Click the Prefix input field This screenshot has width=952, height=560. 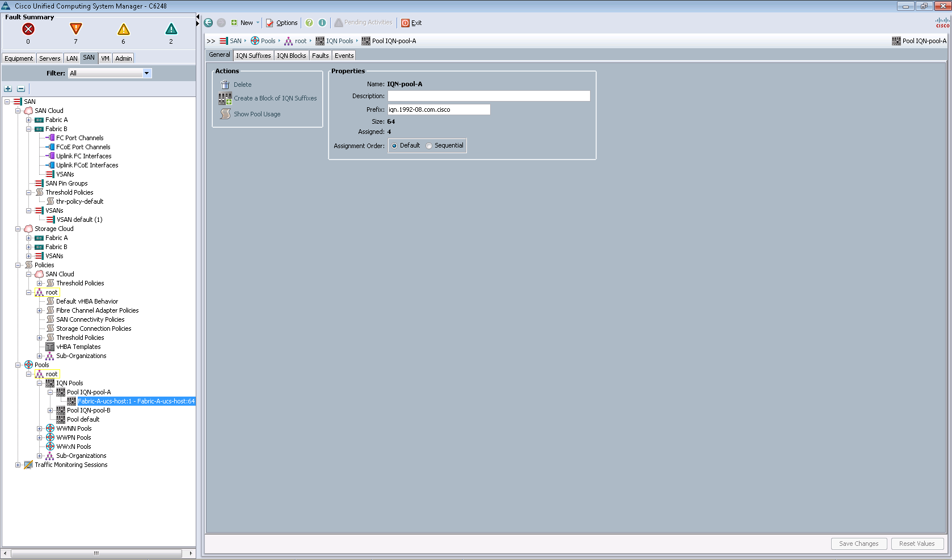(439, 110)
